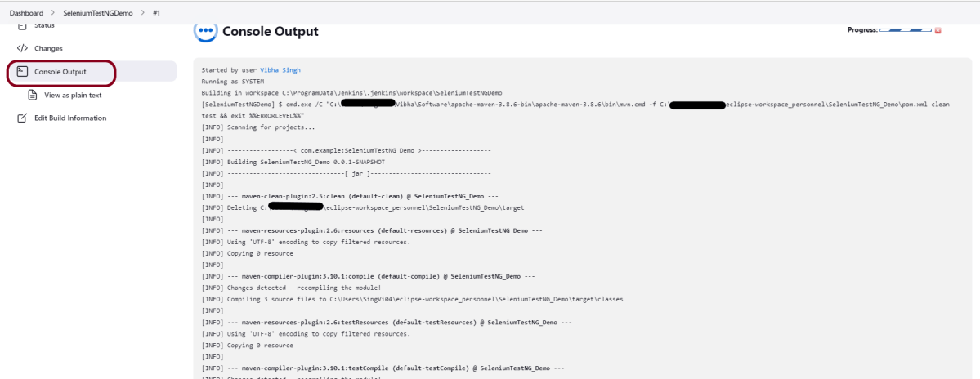Click the red abort build icon
The width and height of the screenshot is (980, 379).
click(937, 31)
